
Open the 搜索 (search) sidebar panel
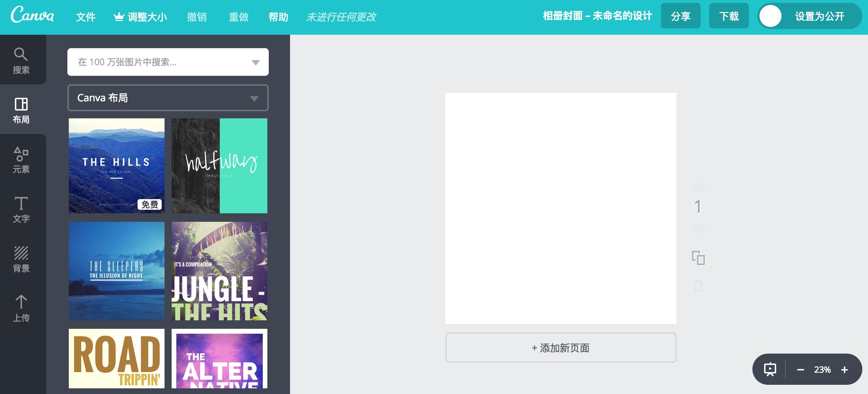tap(21, 60)
